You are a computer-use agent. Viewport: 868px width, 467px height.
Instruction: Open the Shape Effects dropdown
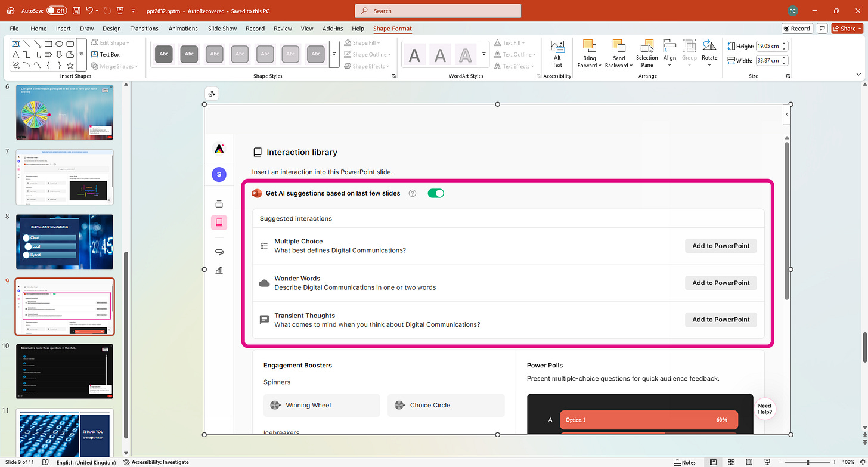(367, 66)
